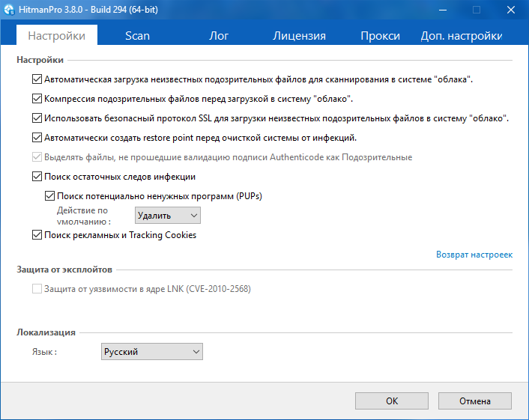This screenshot has width=529, height=420.
Task: Switch to the Scan tab
Action: 137,36
